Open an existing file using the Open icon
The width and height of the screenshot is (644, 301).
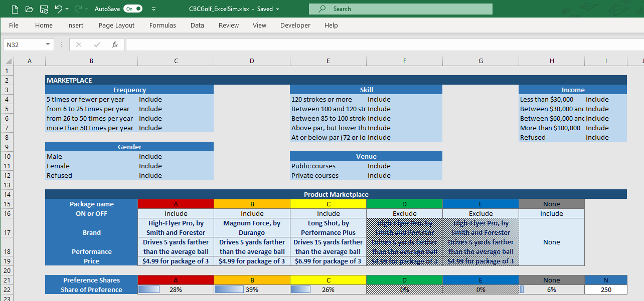[29, 9]
